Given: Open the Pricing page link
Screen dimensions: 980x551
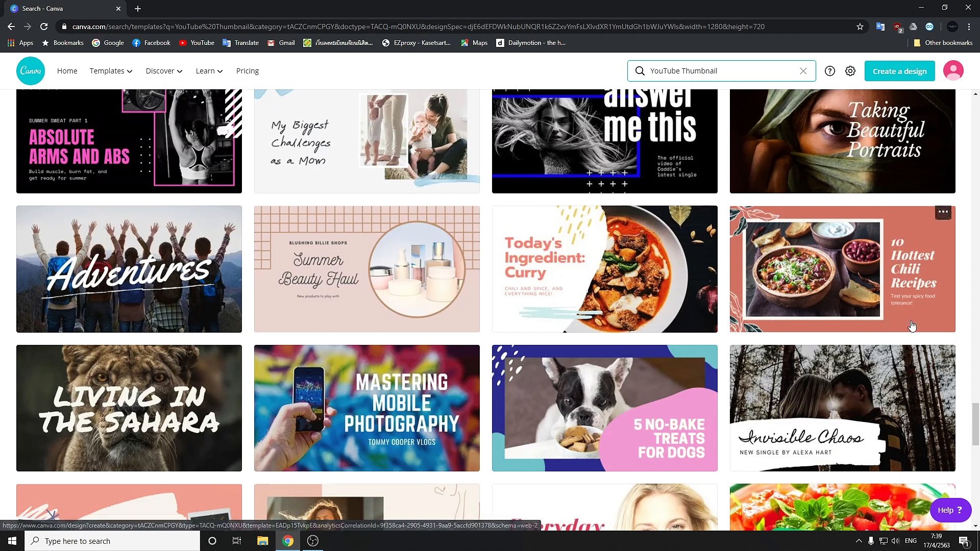Looking at the screenshot, I should pos(248,70).
